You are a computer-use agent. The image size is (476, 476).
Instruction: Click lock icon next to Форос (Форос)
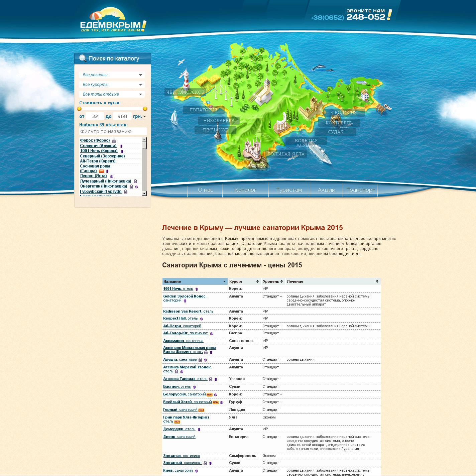tap(114, 141)
